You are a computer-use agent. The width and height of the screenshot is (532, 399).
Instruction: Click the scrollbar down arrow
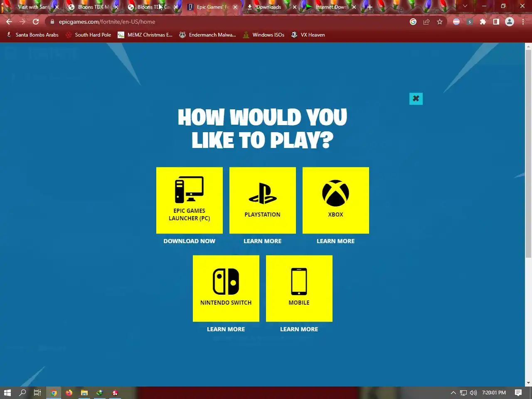pyautogui.click(x=528, y=383)
